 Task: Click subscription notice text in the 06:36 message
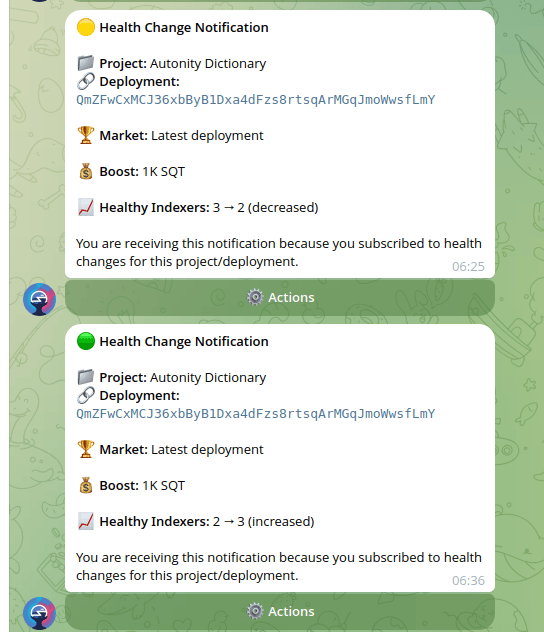[x=278, y=567]
